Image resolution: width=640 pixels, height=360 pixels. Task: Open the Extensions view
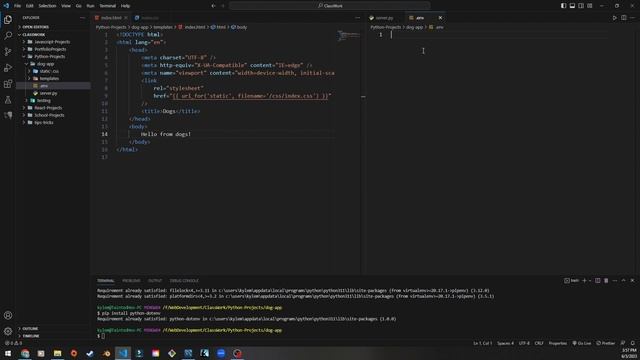(8, 84)
